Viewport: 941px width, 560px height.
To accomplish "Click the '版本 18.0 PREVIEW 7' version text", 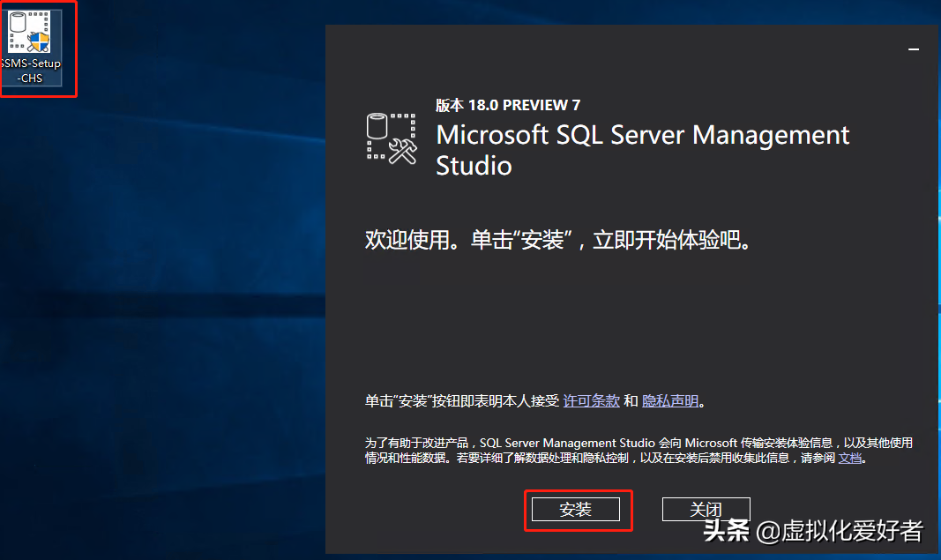I will click(508, 105).
